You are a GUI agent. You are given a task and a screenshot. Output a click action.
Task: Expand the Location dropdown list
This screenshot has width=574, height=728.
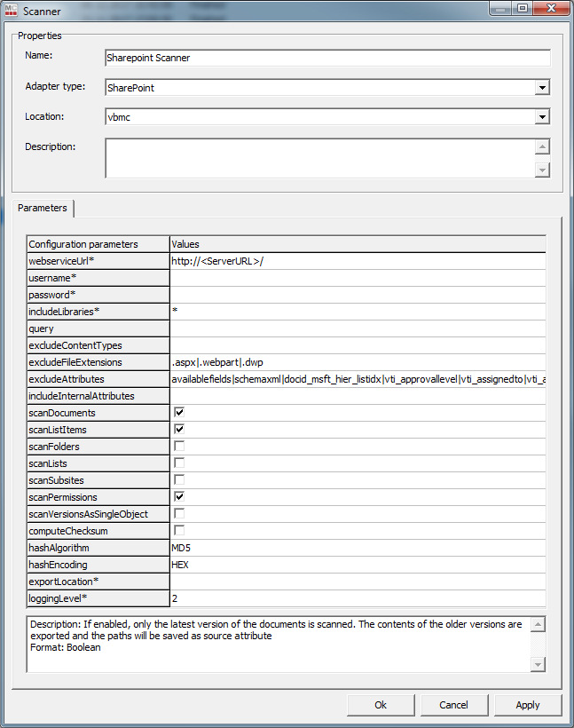pos(541,117)
